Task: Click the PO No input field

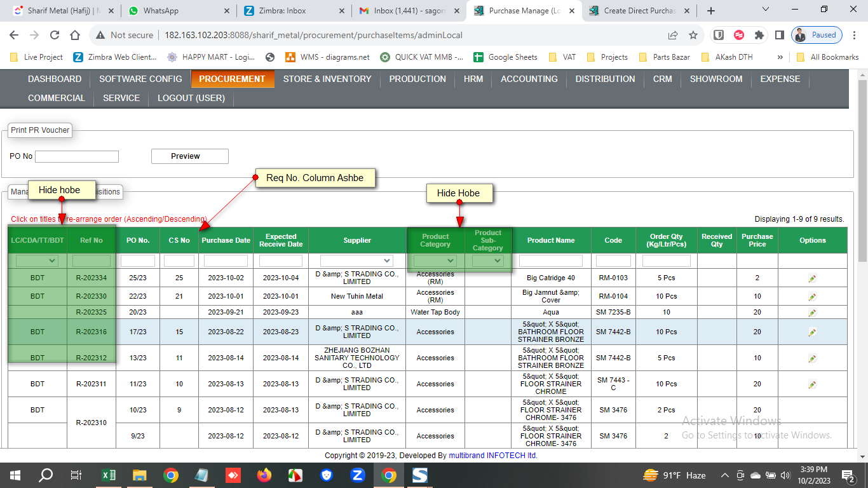Action: 77,156
